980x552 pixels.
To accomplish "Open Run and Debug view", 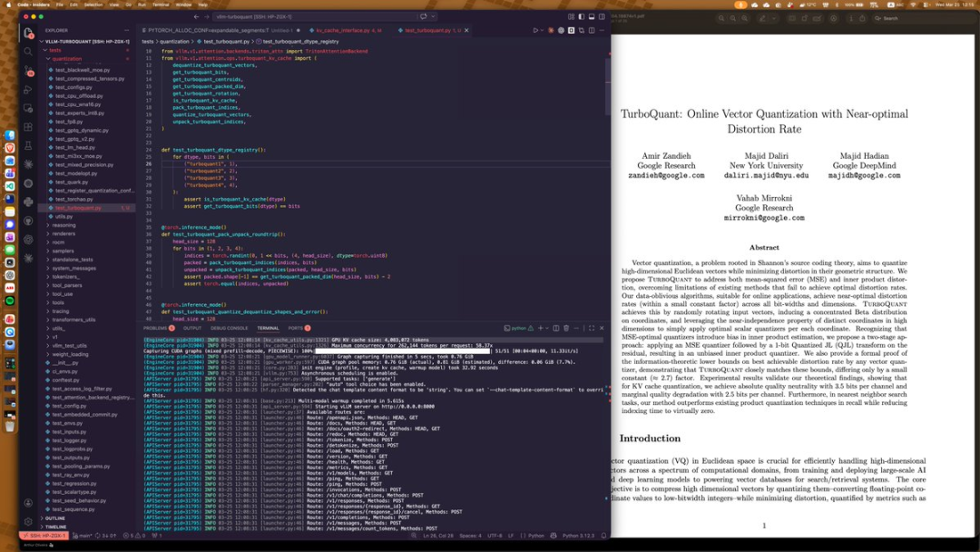I will click(x=28, y=89).
